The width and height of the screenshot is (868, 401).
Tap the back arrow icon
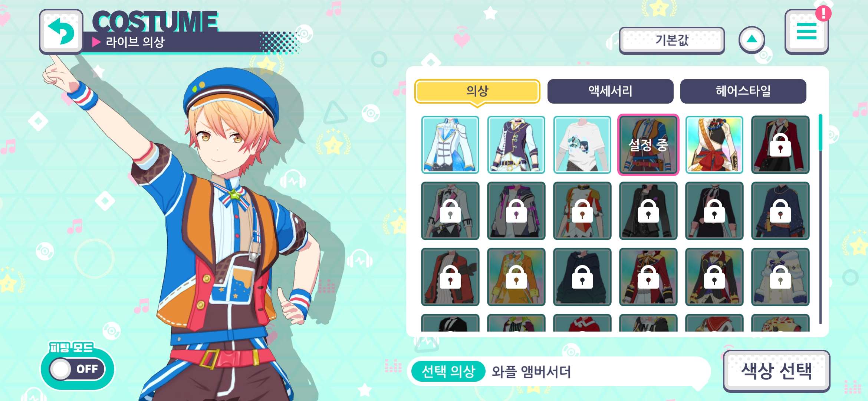click(x=61, y=32)
